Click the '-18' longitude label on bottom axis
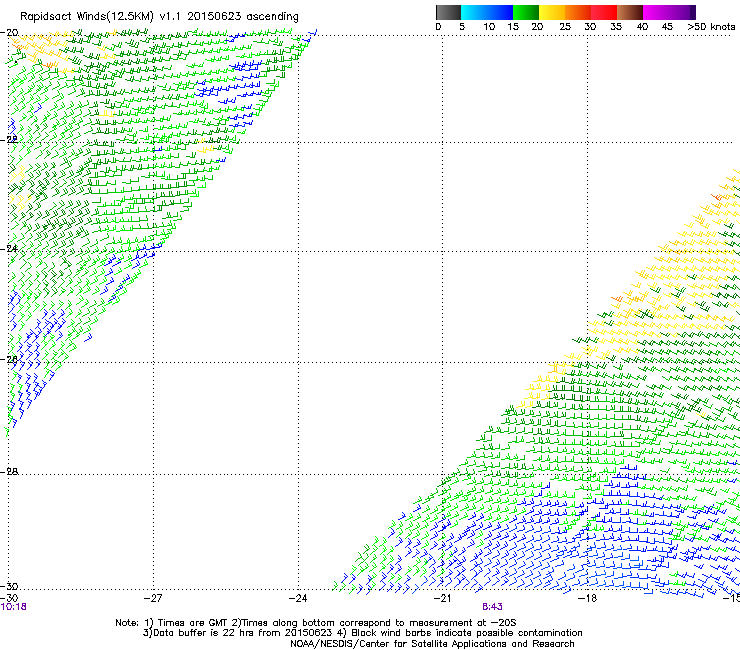The height and width of the screenshot is (650, 740). click(x=587, y=598)
